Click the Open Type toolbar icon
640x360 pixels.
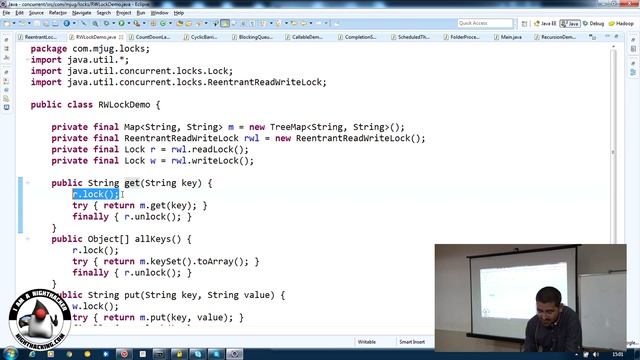pyautogui.click(x=180, y=23)
